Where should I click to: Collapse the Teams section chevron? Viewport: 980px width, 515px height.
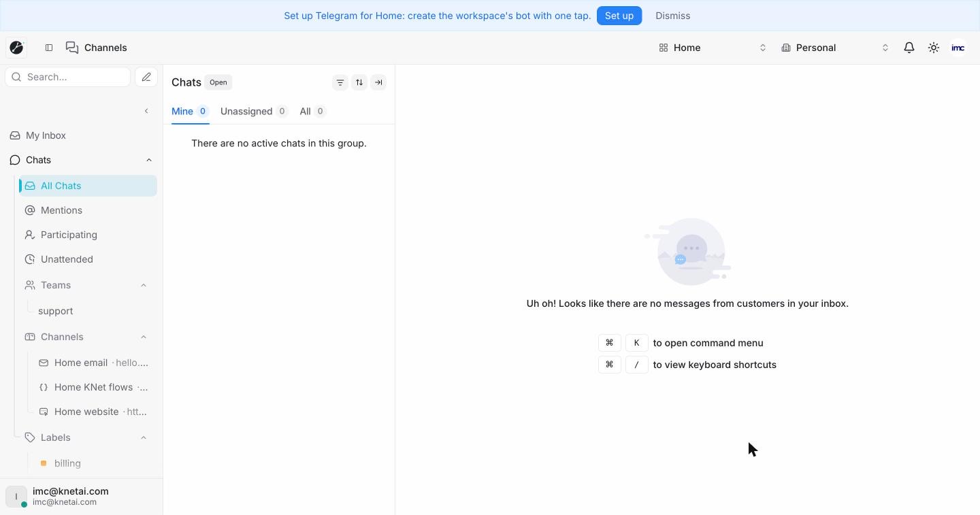click(x=144, y=285)
